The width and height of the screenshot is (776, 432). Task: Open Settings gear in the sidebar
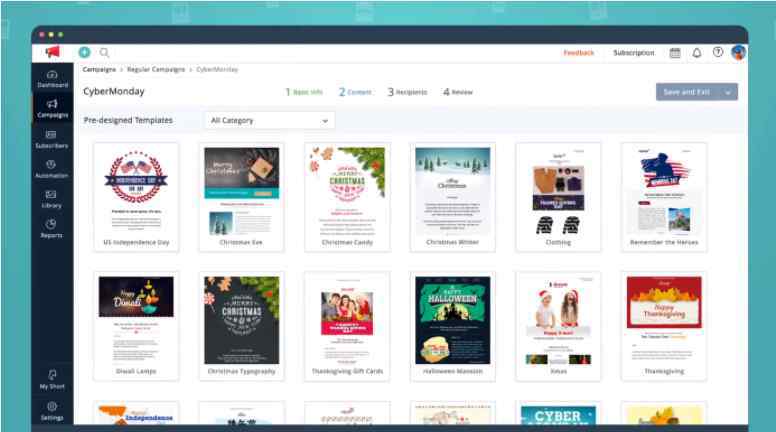(x=52, y=411)
